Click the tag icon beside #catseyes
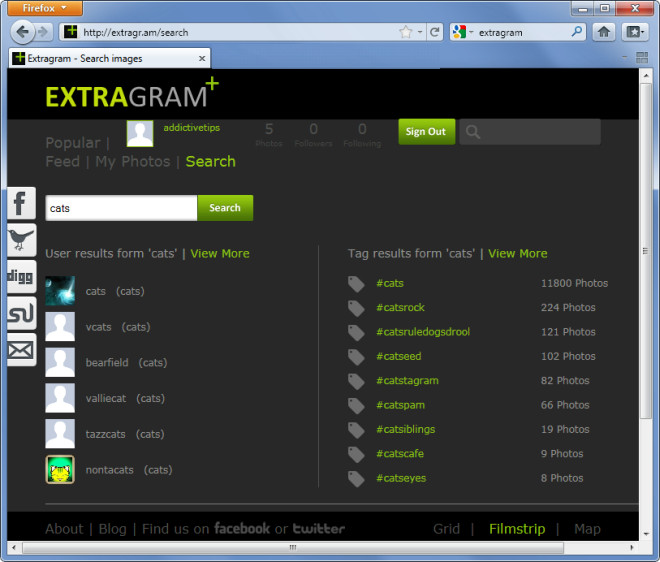Image resolution: width=660 pixels, height=562 pixels. (356, 479)
